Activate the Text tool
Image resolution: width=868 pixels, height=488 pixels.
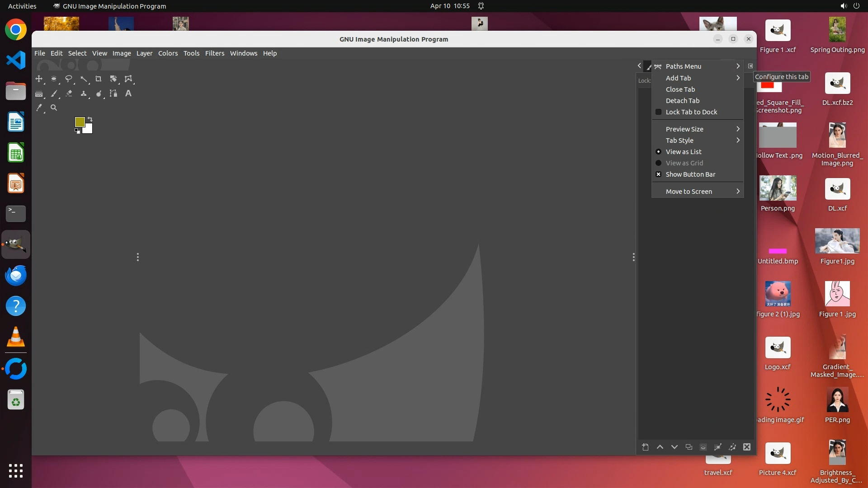tap(128, 94)
